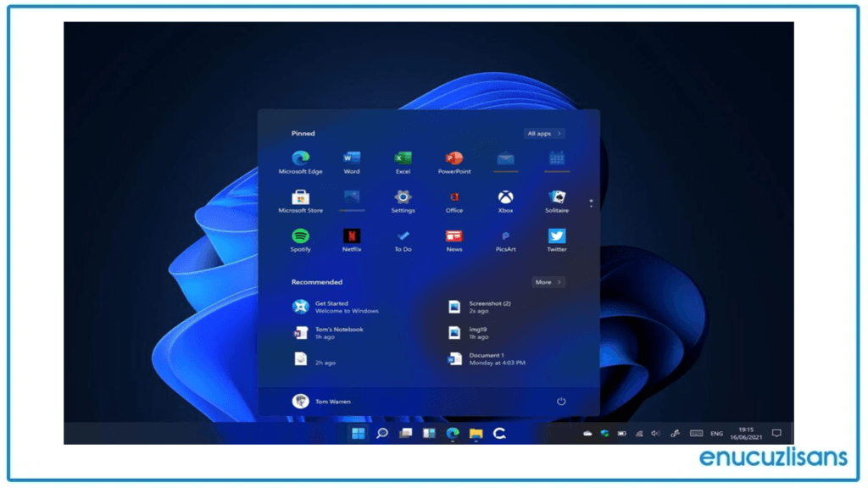Change keyboard language via the ENG indicator
868x488 pixels.
[716, 433]
